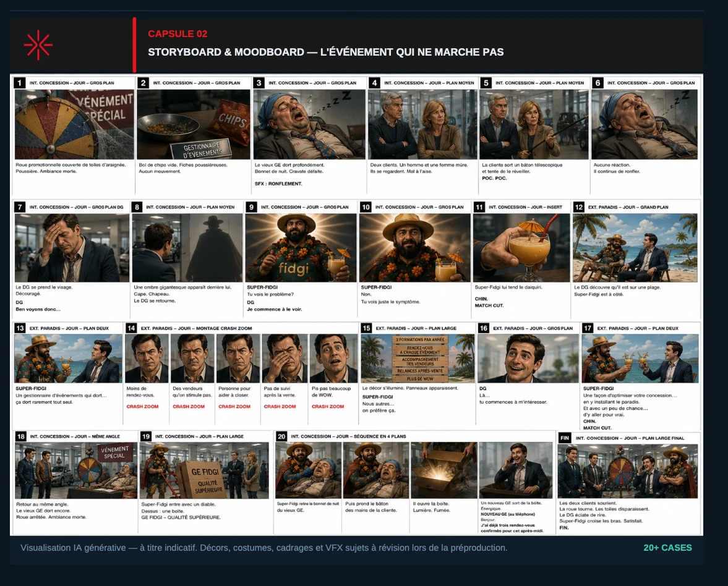728x586 pixels.
Task: Click 'Super-Fidgi croise les bras' line
Action: 601,520
